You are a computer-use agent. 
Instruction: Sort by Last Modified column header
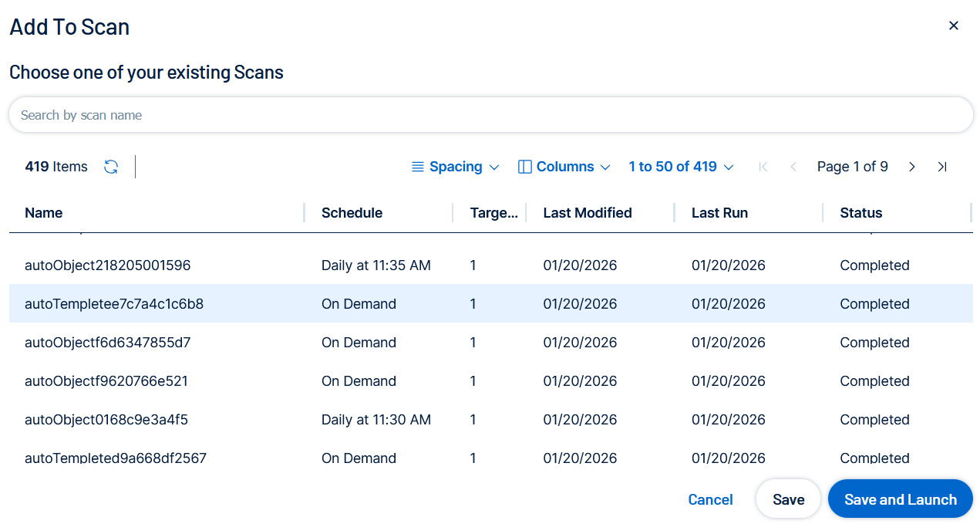click(x=588, y=213)
